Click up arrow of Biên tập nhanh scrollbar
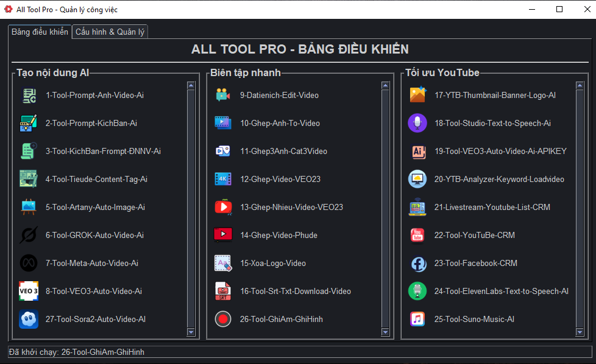This screenshot has height=364, width=596. click(x=385, y=85)
